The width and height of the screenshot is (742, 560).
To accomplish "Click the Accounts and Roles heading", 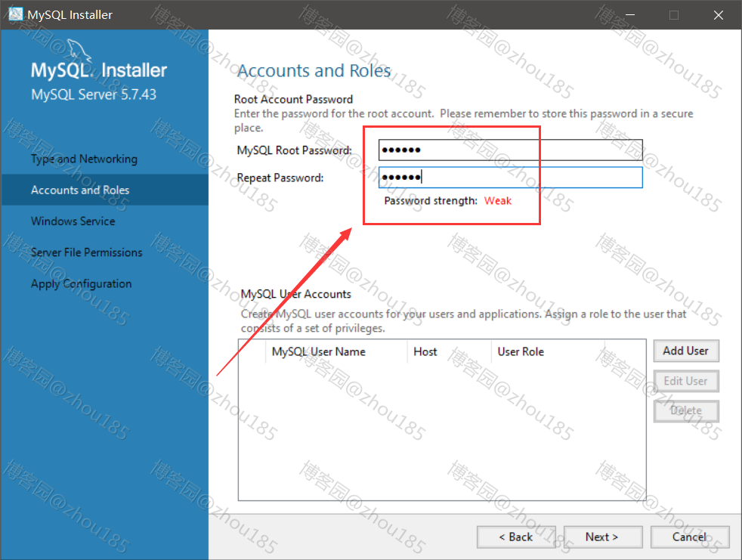I will point(314,70).
